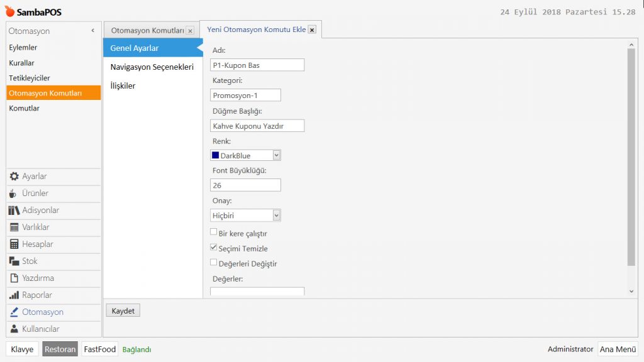
Task: Open Yazdırma via document icon
Action: click(15, 278)
